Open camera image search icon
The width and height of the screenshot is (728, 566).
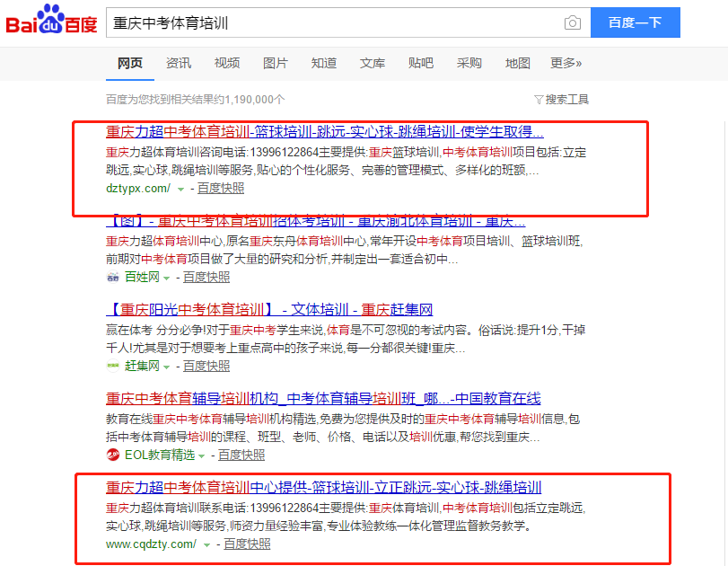(572, 22)
